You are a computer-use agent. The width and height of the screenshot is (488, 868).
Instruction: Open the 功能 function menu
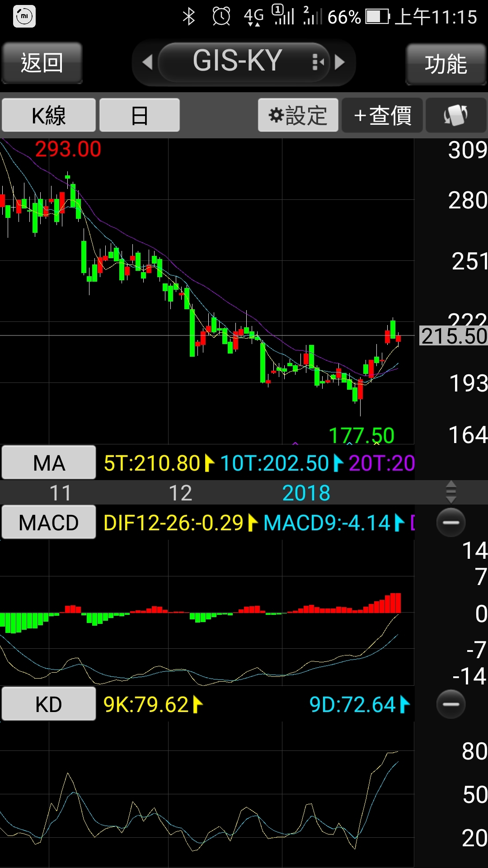(x=446, y=64)
